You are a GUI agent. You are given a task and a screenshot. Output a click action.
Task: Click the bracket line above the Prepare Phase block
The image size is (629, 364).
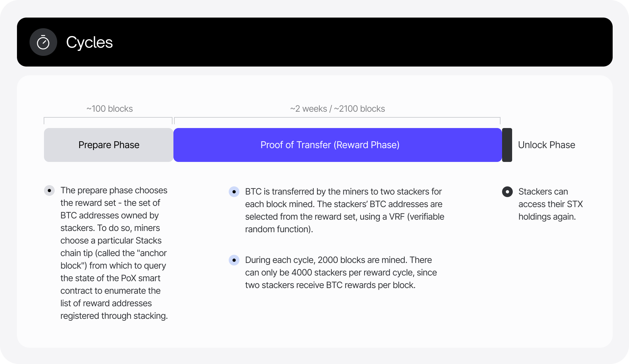tap(108, 118)
